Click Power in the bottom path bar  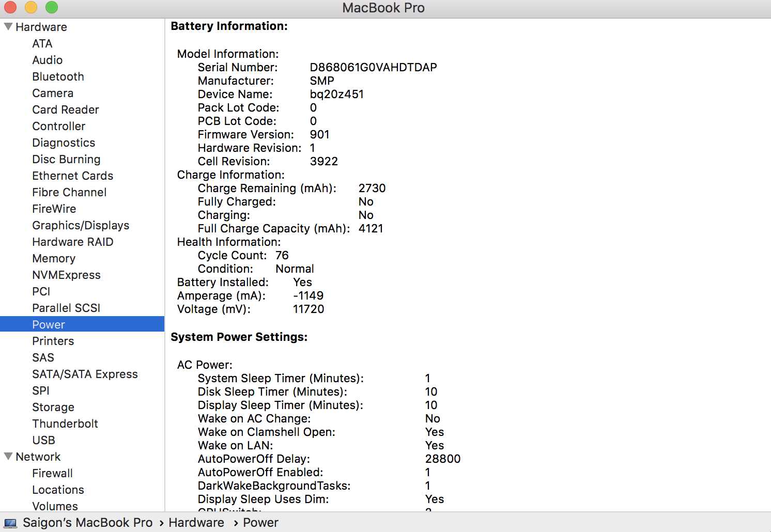tap(260, 523)
